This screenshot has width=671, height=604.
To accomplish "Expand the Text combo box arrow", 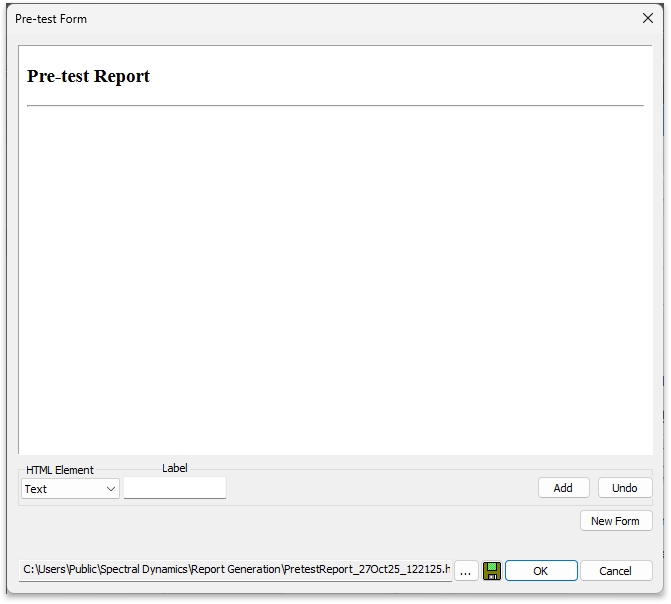I will pyautogui.click(x=110, y=489).
